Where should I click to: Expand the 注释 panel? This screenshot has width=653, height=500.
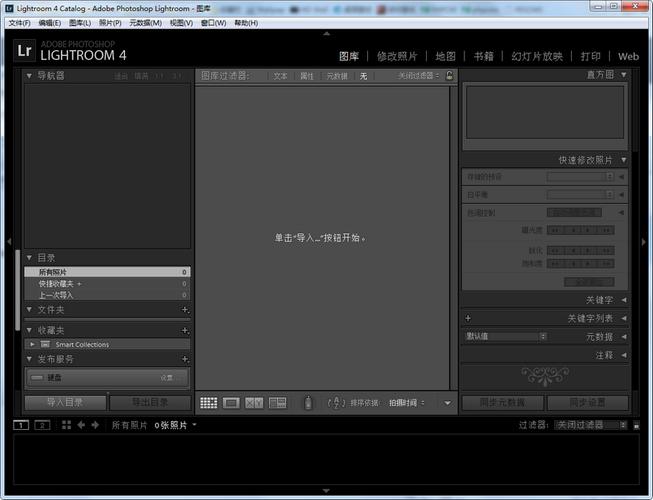(x=624, y=355)
